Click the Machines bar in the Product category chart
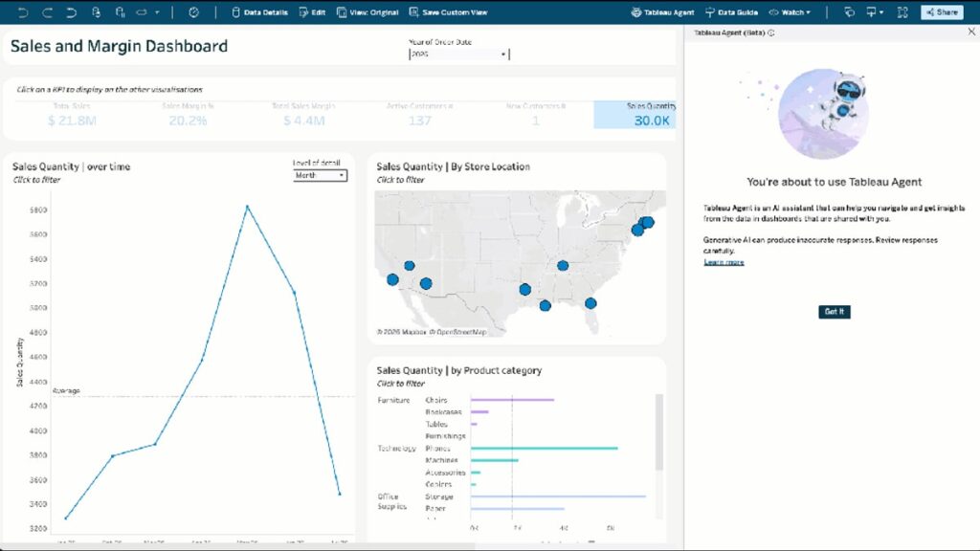This screenshot has height=551, width=980. click(495, 460)
